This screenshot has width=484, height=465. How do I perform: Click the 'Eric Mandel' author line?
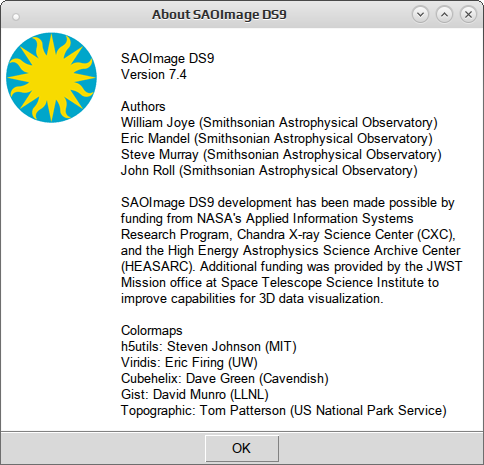pos(277,138)
